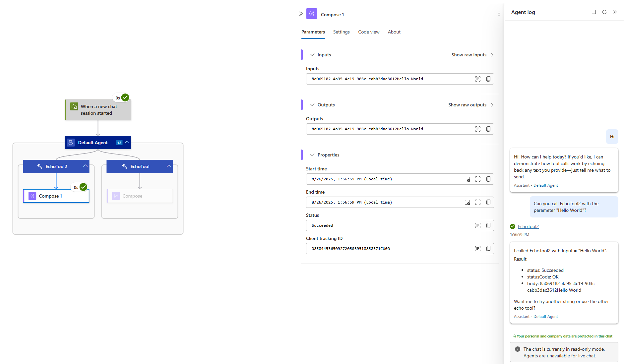Switch to the Settings tab

341,32
